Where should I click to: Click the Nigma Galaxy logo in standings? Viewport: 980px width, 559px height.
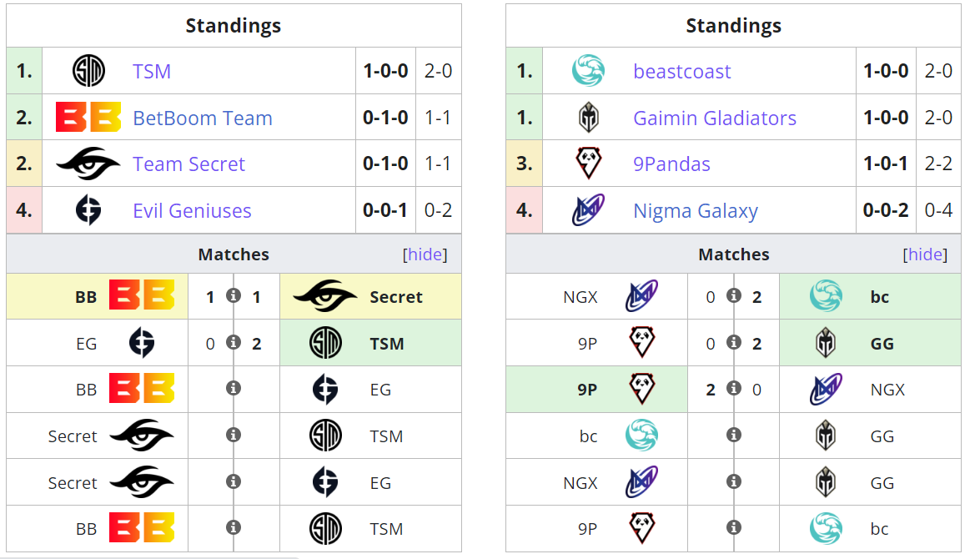(x=588, y=211)
